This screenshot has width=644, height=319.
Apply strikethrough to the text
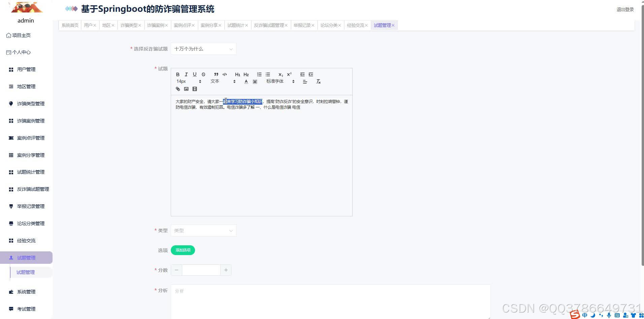(203, 74)
